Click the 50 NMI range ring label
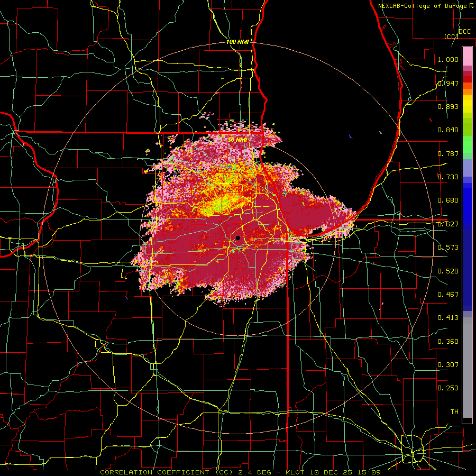 tap(237, 140)
